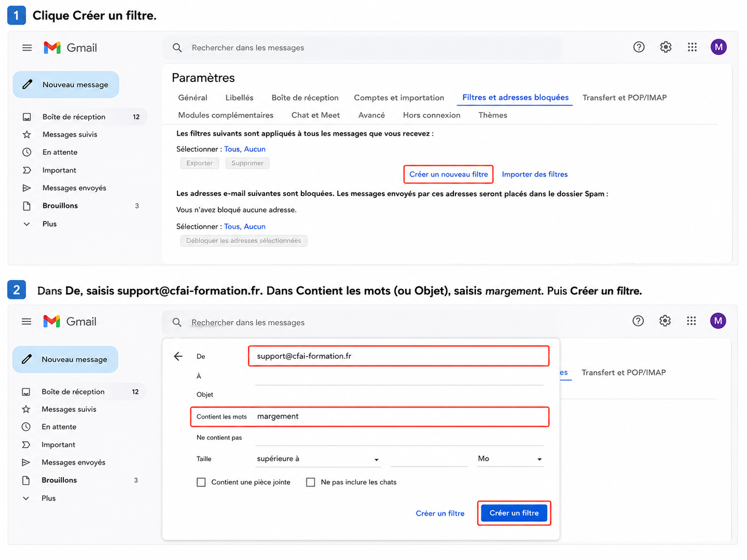Click the star icon beside Messages suivis, step 1
This screenshot has width=747, height=560.
pos(27,134)
